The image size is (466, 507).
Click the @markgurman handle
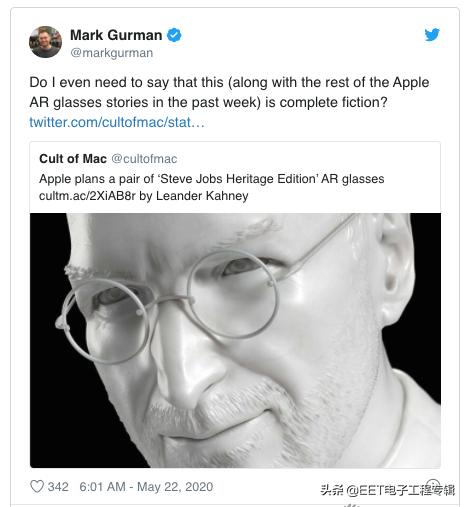111,53
